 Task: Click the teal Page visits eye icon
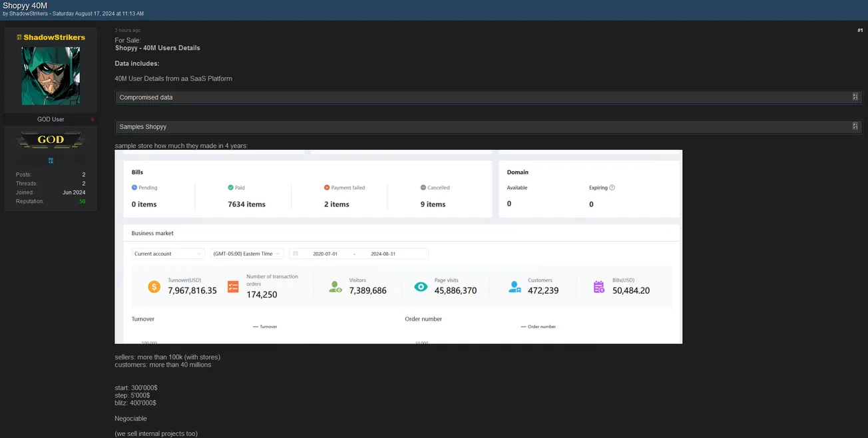[x=421, y=287]
